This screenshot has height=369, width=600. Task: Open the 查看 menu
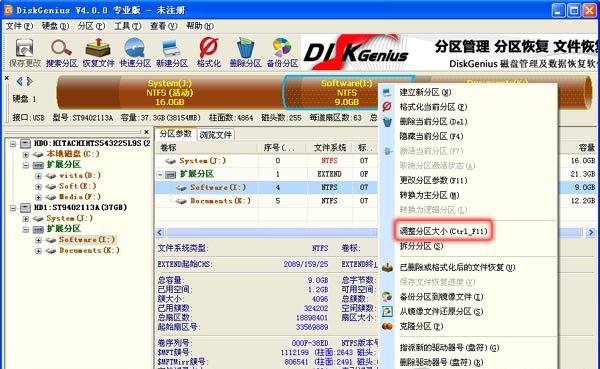(x=163, y=26)
